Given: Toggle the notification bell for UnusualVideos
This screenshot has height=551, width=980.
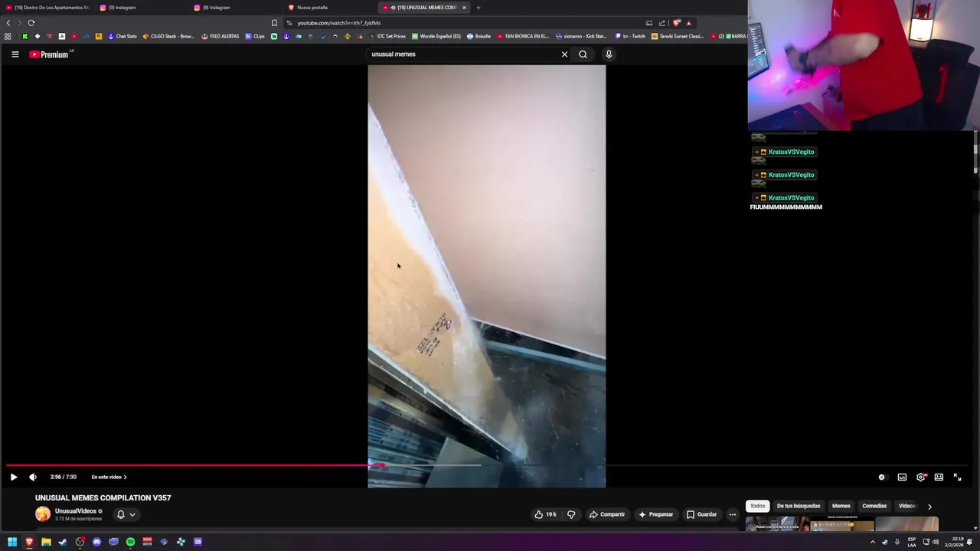Looking at the screenshot, I should pos(120,514).
